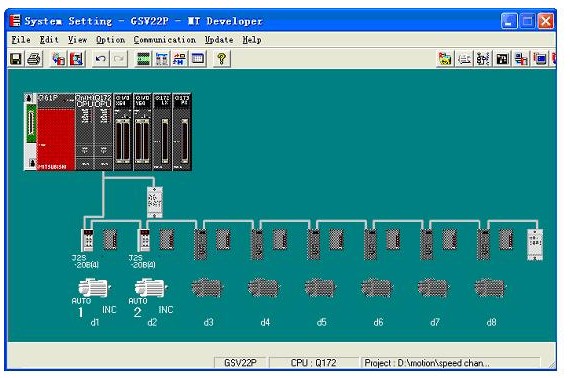The height and width of the screenshot is (378, 570).
Task: Click the Undo arrow icon
Action: 101,59
